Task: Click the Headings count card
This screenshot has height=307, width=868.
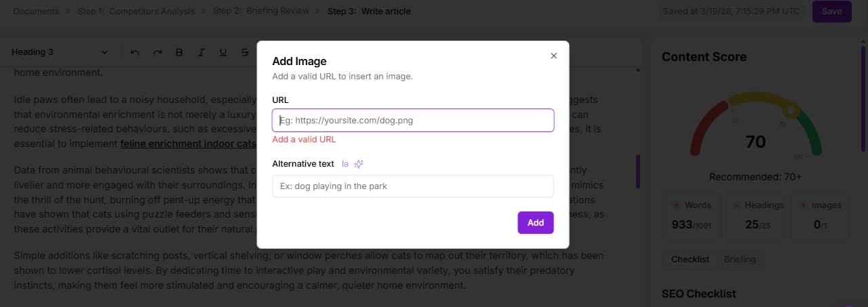Action: 756,216
